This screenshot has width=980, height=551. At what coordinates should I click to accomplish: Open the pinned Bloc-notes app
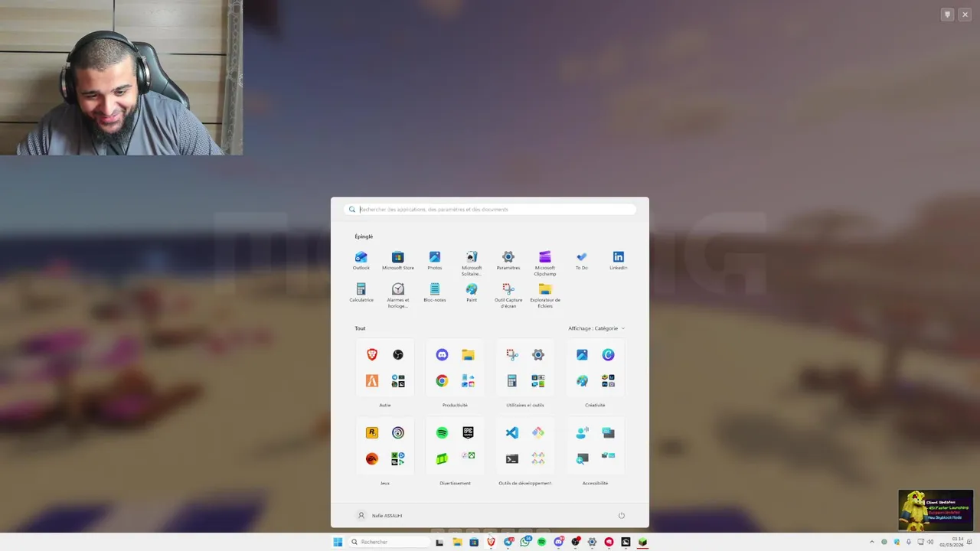(x=435, y=292)
